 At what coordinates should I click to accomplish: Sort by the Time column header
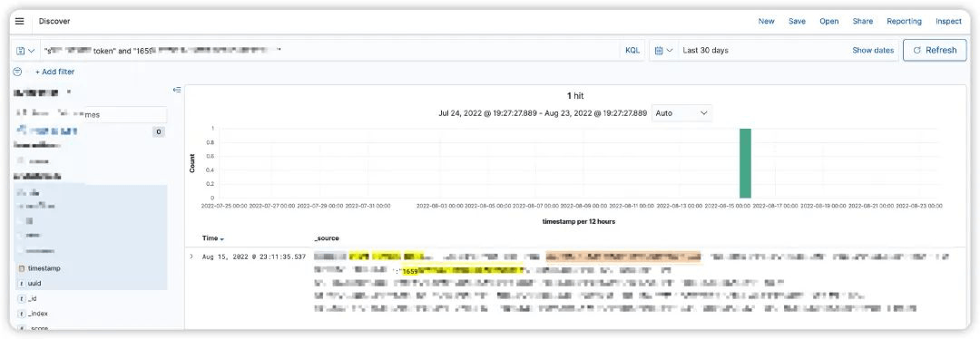click(213, 238)
